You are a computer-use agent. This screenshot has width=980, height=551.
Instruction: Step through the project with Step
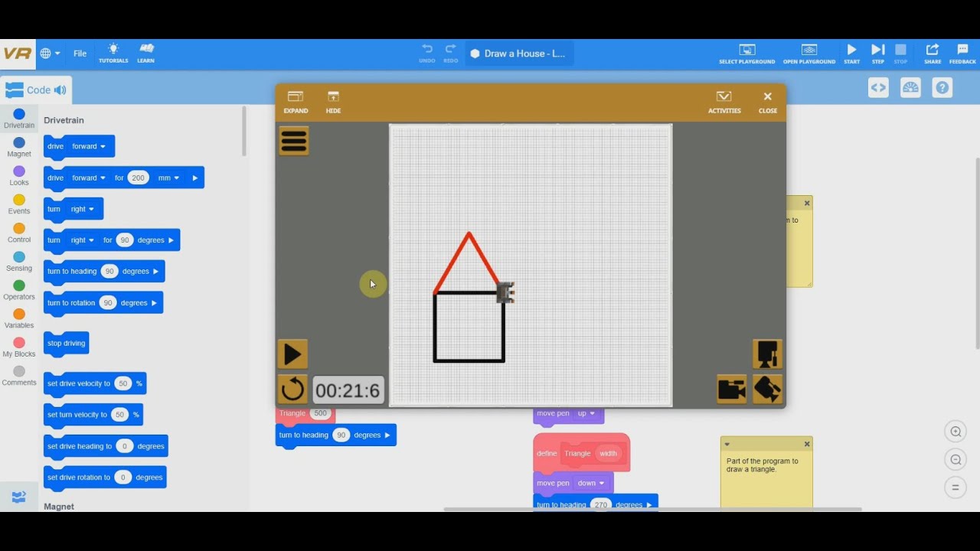click(x=877, y=54)
